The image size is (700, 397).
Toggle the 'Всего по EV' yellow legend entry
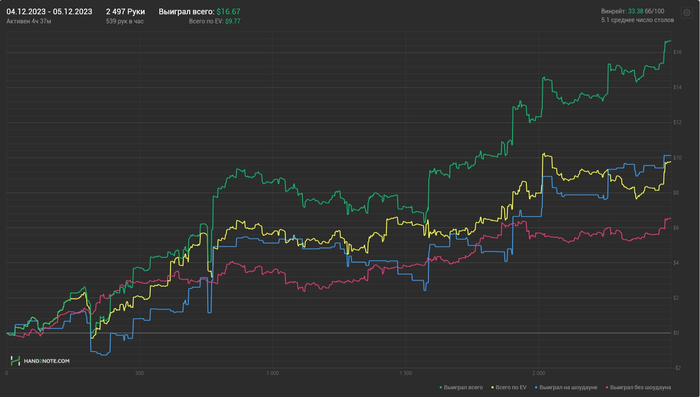tap(508, 387)
